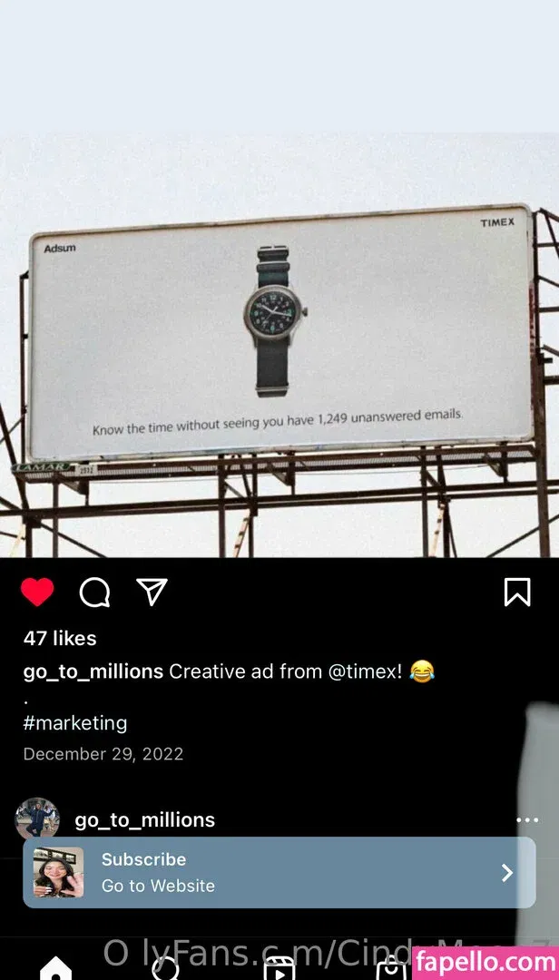View the 47 likes list
559x980 pixels.
[60, 638]
